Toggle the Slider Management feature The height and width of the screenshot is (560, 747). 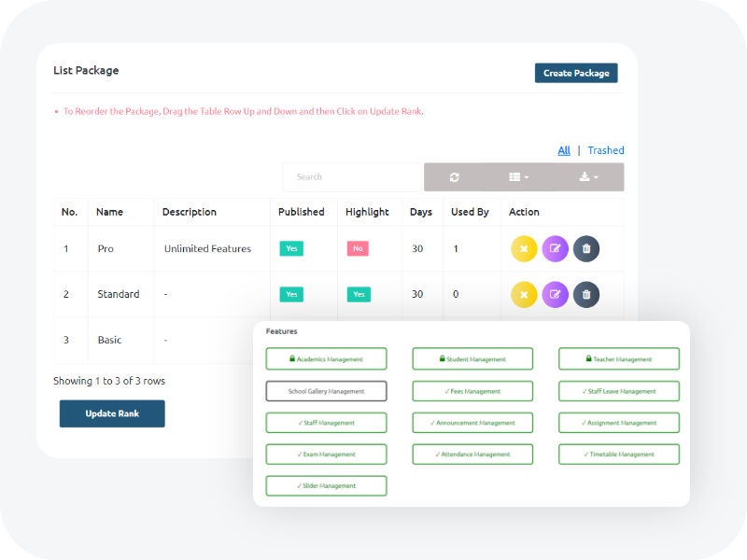pos(326,485)
